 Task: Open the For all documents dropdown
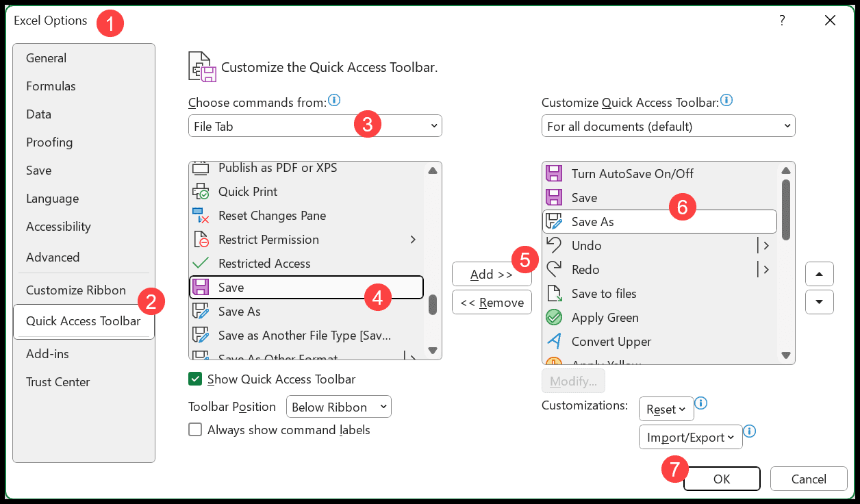(x=668, y=126)
